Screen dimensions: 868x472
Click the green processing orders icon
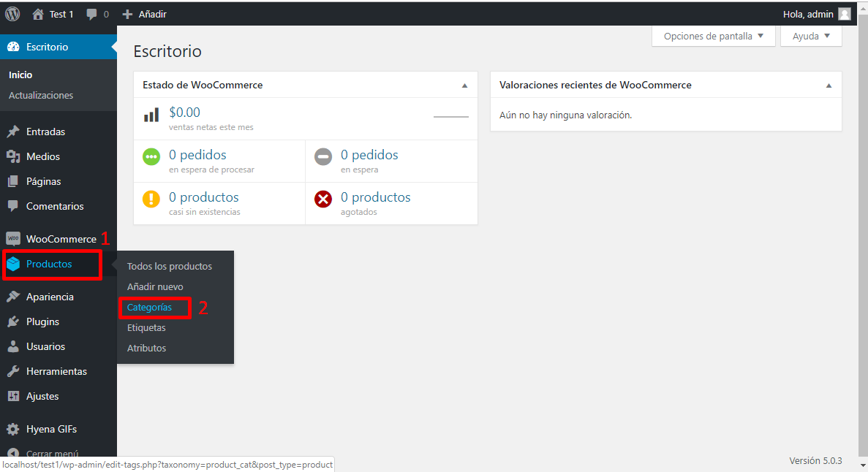point(151,157)
